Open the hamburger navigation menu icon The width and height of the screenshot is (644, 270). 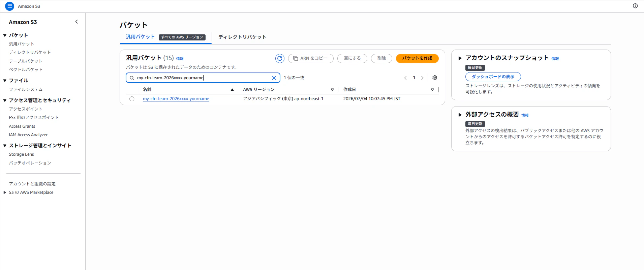(x=10, y=6)
